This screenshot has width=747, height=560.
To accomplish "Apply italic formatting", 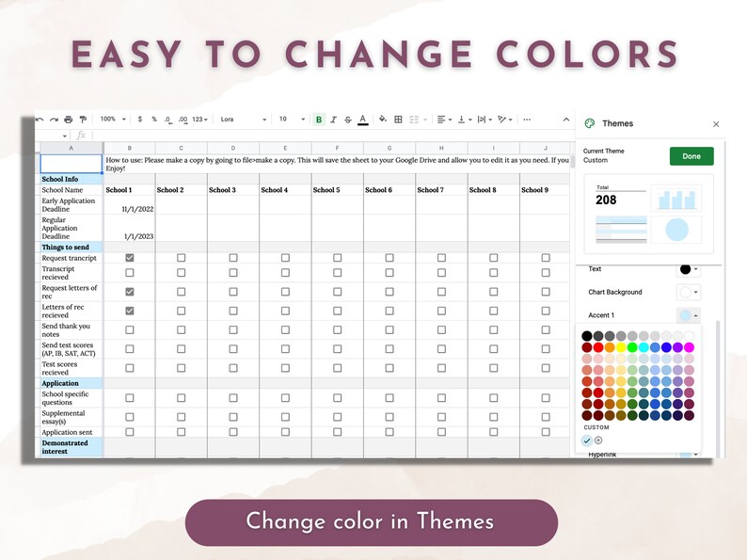I will pyautogui.click(x=333, y=120).
